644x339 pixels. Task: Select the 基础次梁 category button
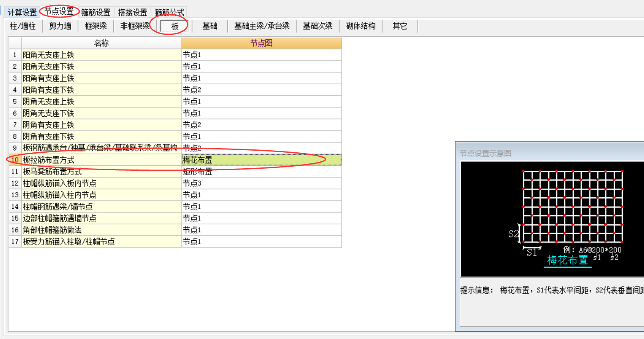pos(317,26)
